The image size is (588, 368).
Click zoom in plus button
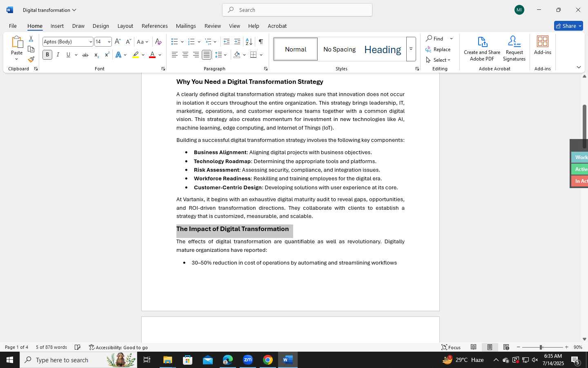(566, 347)
